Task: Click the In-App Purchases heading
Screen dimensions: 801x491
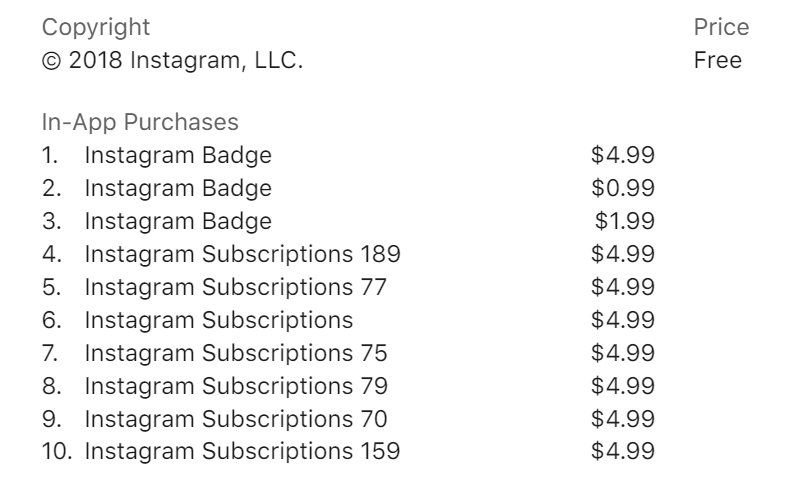Action: [x=140, y=122]
